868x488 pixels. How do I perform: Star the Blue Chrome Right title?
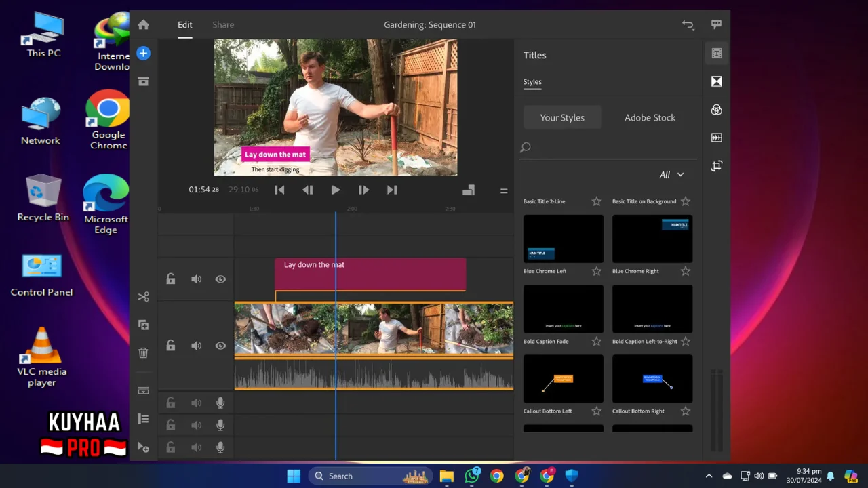click(686, 271)
